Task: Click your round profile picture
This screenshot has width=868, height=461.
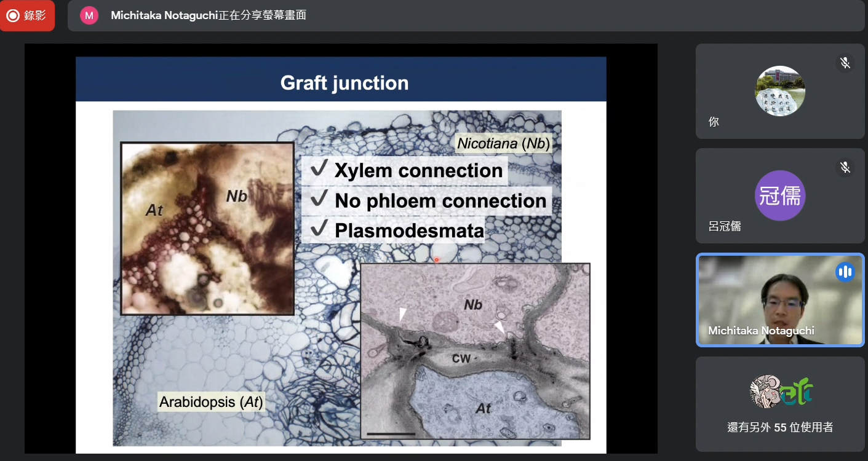Action: pyautogui.click(x=780, y=91)
